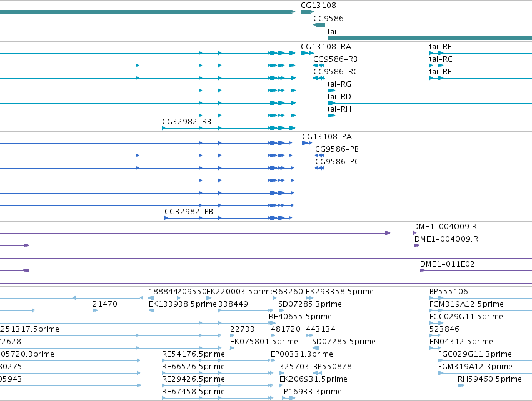Click the EK075801.5prime EST label

(x=264, y=342)
